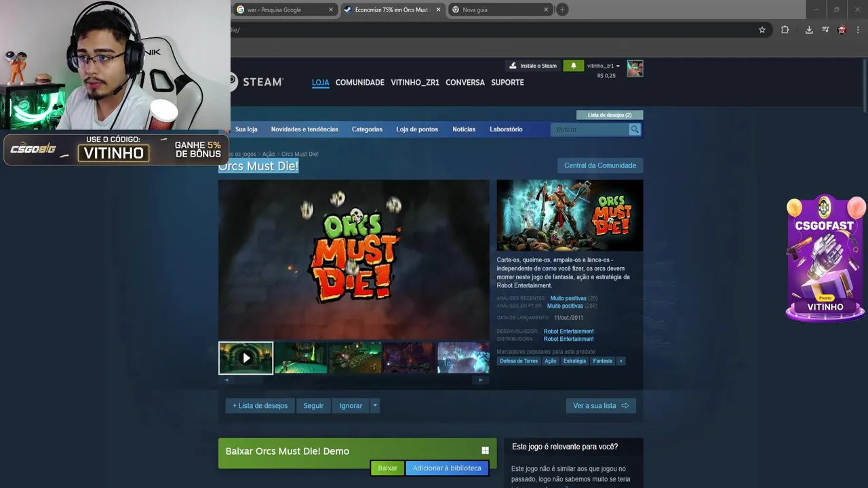Click the Seguir button

[313, 405]
